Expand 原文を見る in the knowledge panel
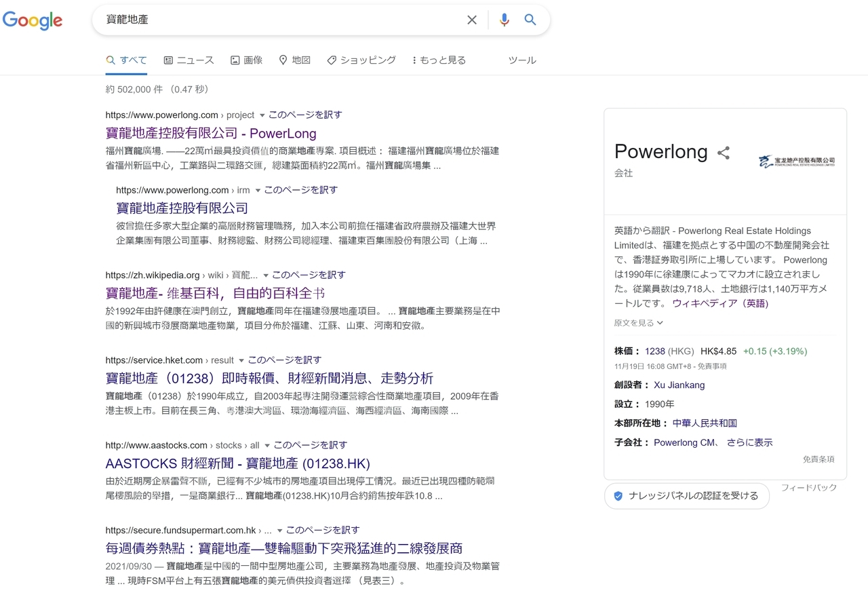This screenshot has height=595, width=868. pos(639,323)
